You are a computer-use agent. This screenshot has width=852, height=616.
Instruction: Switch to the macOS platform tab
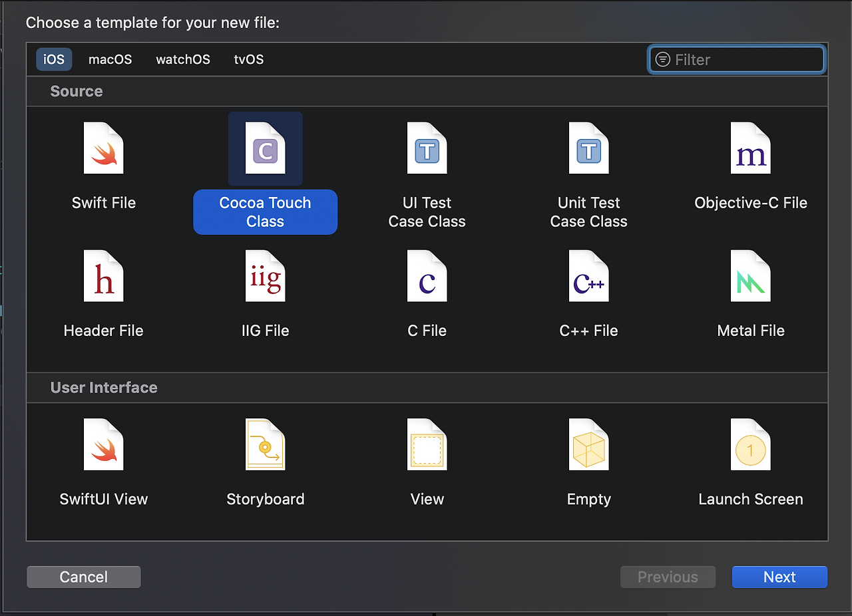coord(110,59)
